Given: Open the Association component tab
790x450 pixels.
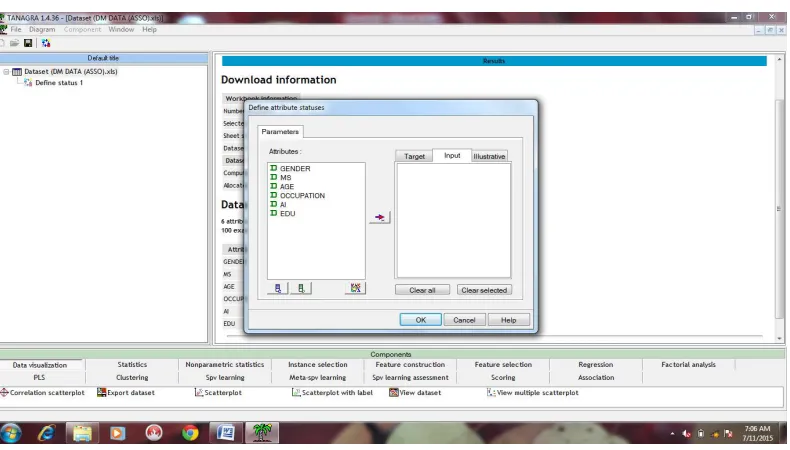Looking at the screenshot, I should pyautogui.click(x=596, y=377).
